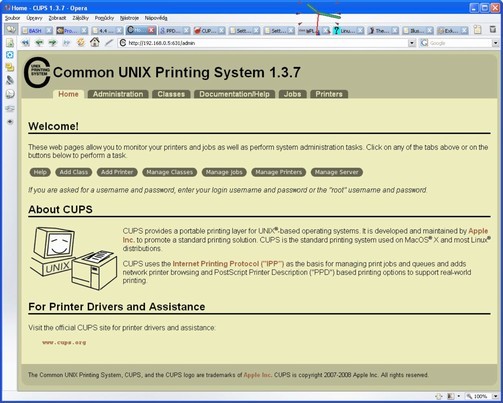The height and width of the screenshot is (403, 503).
Task: Open the yellow folders sidebar panel
Action: pos(10,67)
